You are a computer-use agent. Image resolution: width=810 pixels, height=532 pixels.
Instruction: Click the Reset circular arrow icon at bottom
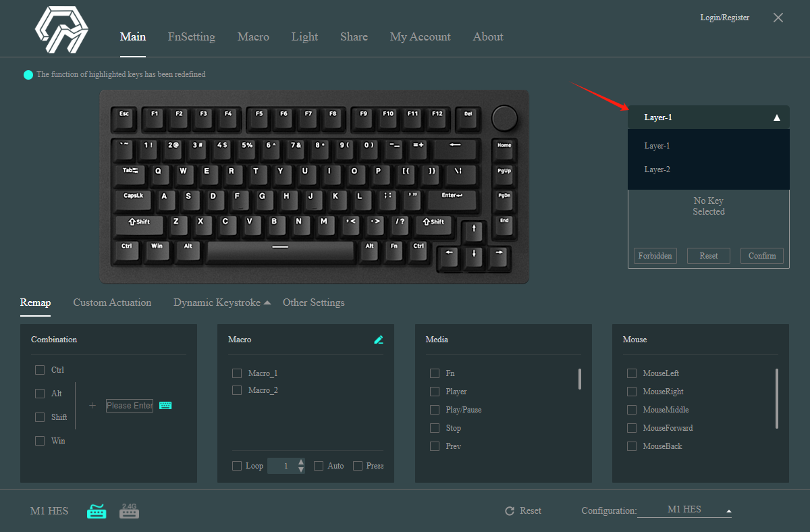pos(510,511)
